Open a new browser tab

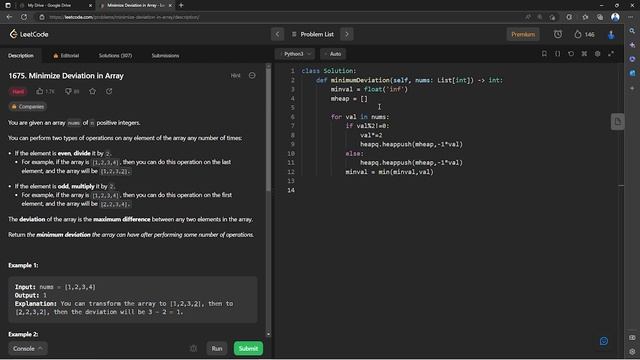[x=181, y=5]
